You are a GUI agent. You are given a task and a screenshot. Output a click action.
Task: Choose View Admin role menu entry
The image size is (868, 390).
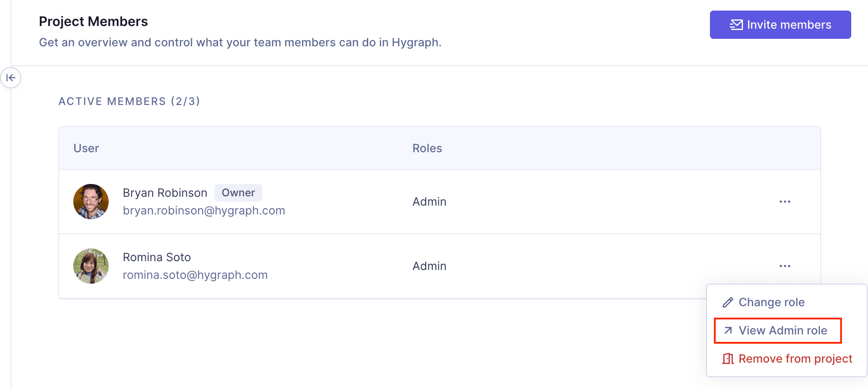point(782,330)
